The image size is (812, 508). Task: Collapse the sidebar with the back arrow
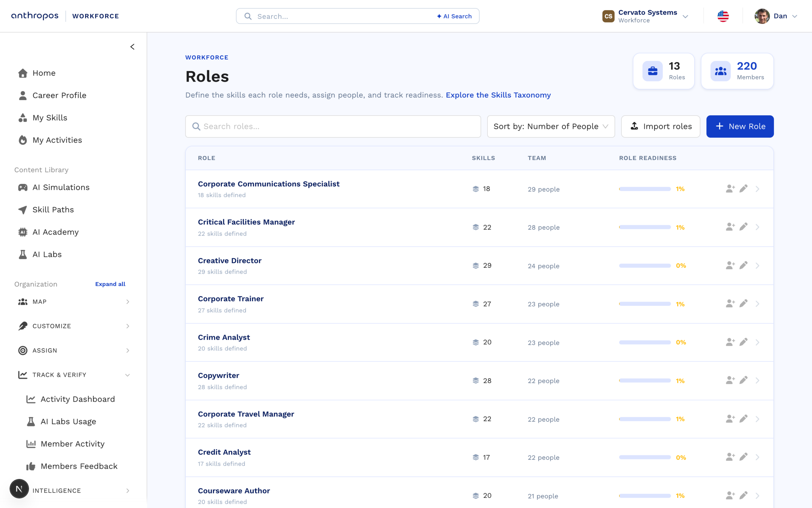tap(132, 47)
